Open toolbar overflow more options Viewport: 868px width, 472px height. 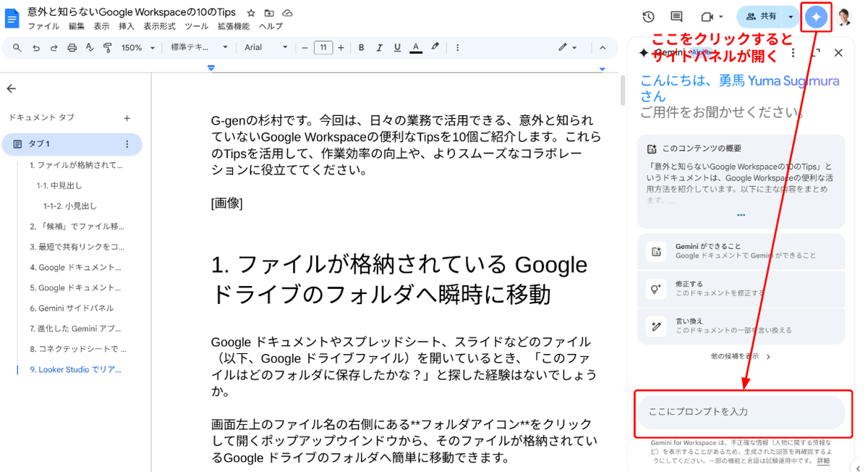click(x=457, y=48)
